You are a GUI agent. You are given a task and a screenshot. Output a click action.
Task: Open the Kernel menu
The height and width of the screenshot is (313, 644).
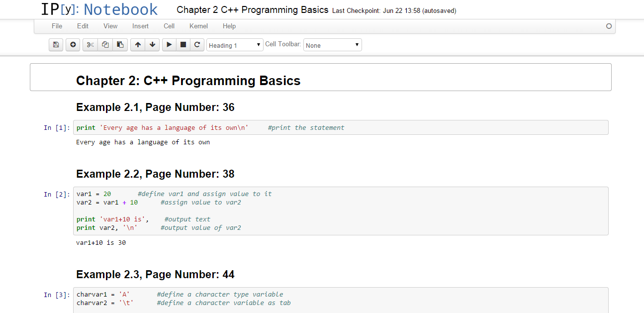(198, 26)
